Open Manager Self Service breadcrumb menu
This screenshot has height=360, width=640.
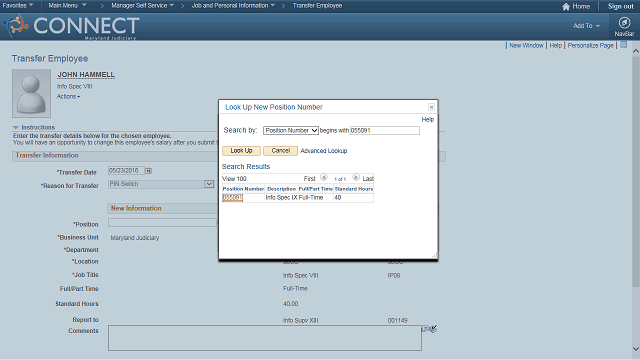point(142,6)
